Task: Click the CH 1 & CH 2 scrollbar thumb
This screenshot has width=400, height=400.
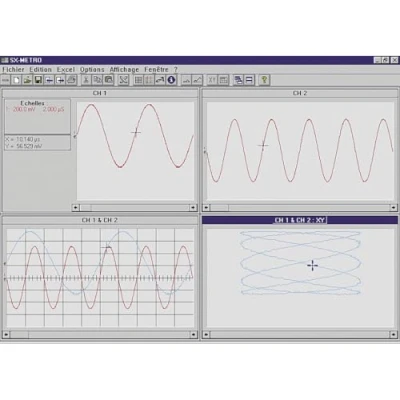Action: click(x=19, y=334)
